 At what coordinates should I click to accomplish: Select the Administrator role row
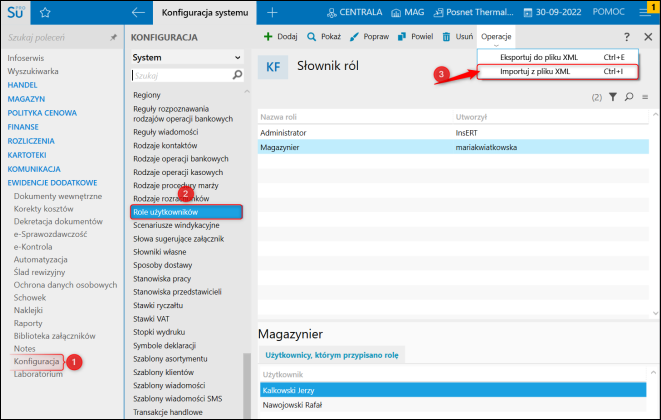(453, 133)
